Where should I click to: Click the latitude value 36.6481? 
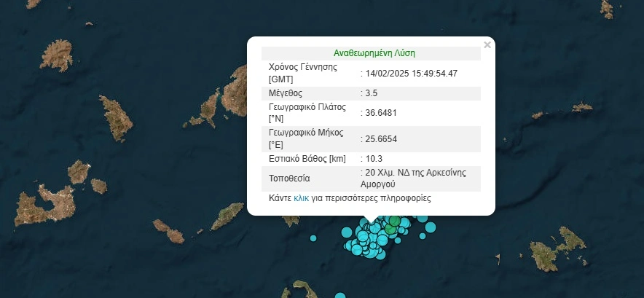click(x=380, y=113)
